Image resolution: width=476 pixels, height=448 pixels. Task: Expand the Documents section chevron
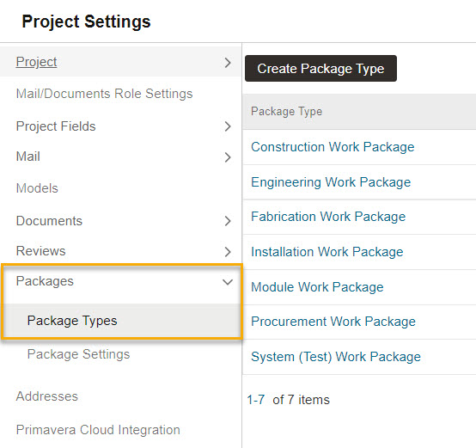click(228, 221)
